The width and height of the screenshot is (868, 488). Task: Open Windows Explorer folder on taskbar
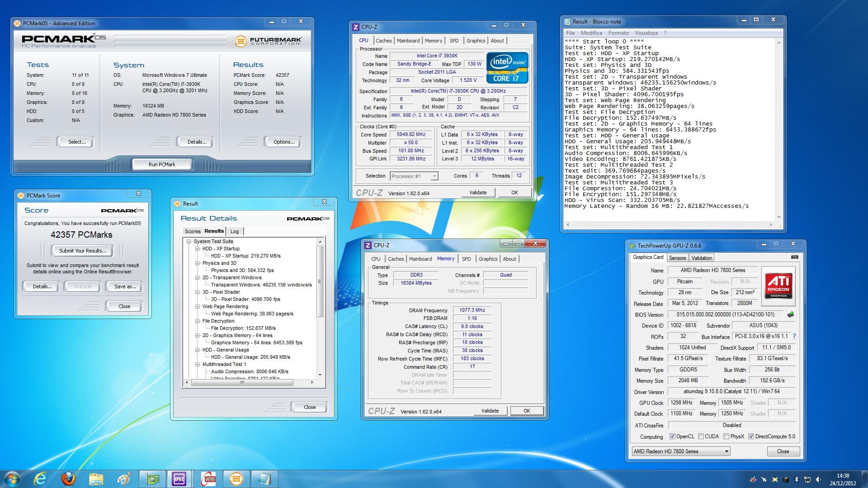pos(96,479)
